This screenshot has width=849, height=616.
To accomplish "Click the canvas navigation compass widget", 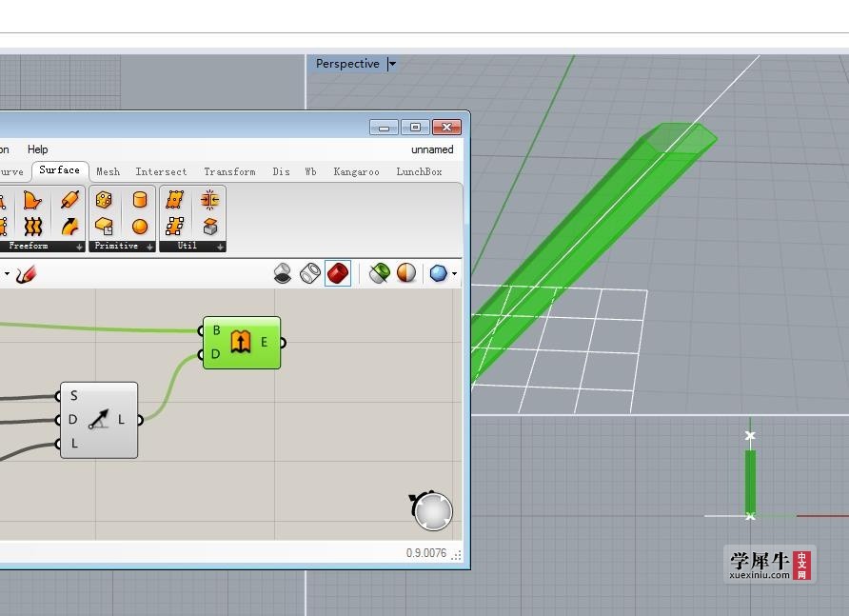I will pos(431,510).
